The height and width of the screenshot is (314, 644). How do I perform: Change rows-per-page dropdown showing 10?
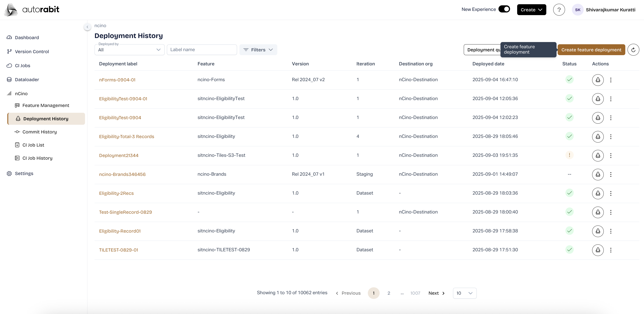pos(464,293)
